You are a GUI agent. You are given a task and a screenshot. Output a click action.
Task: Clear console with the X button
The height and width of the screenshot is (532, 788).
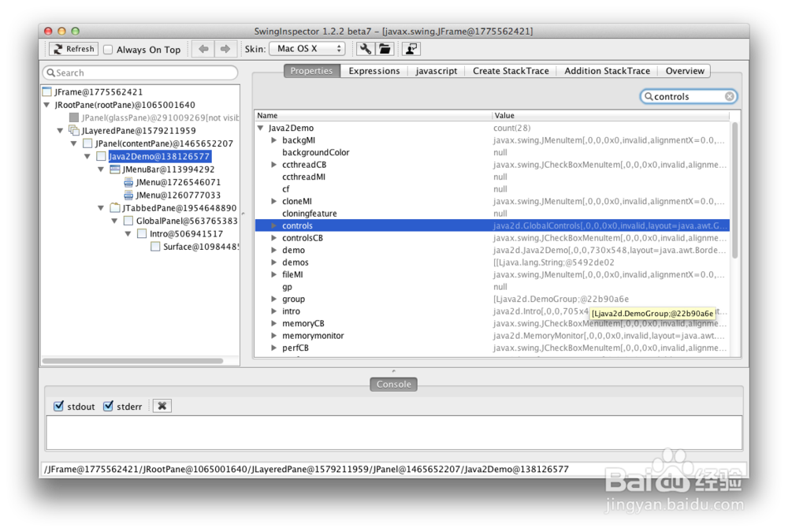click(162, 406)
